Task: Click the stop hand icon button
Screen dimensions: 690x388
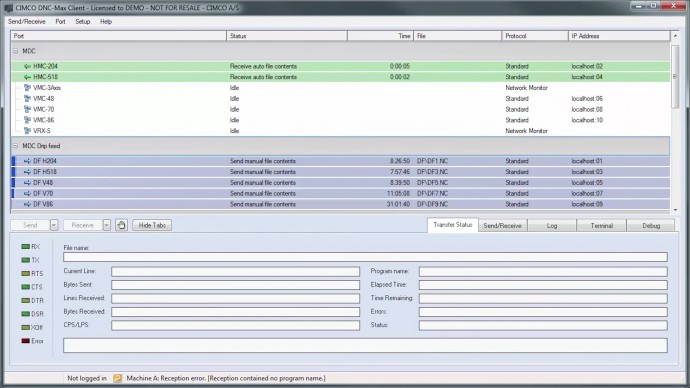Action: (121, 225)
